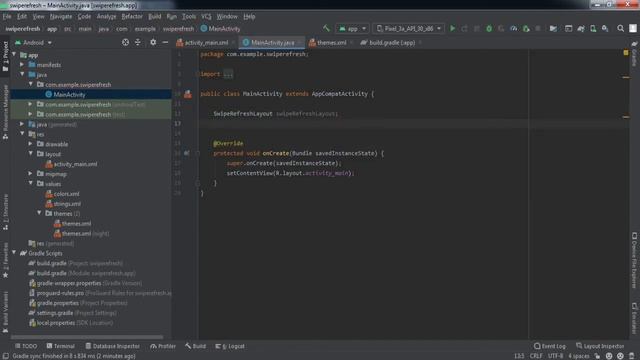
Task: Click Sync Project with Gradle Files icon
Action: pyautogui.click(x=581, y=29)
